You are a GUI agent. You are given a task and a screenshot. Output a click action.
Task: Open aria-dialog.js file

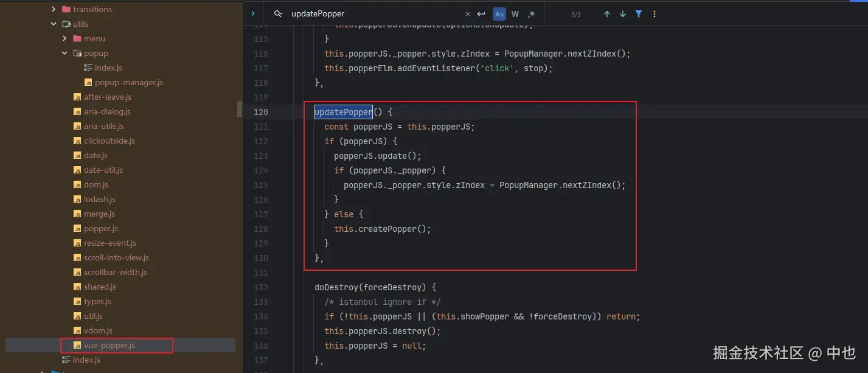(x=107, y=111)
